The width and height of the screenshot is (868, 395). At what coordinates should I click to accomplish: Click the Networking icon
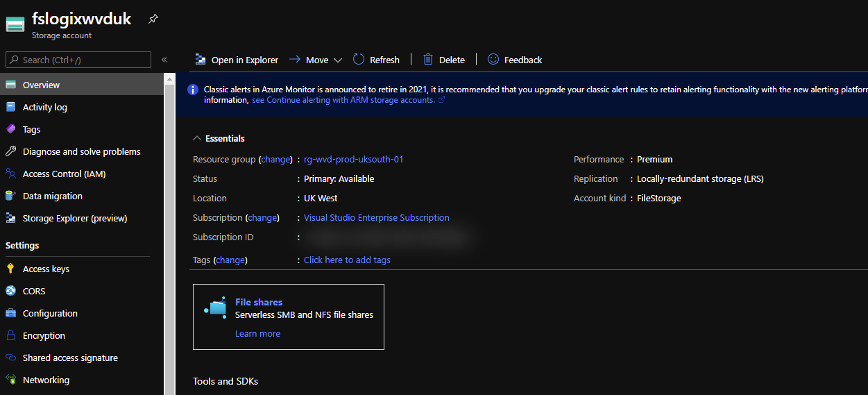click(10, 380)
